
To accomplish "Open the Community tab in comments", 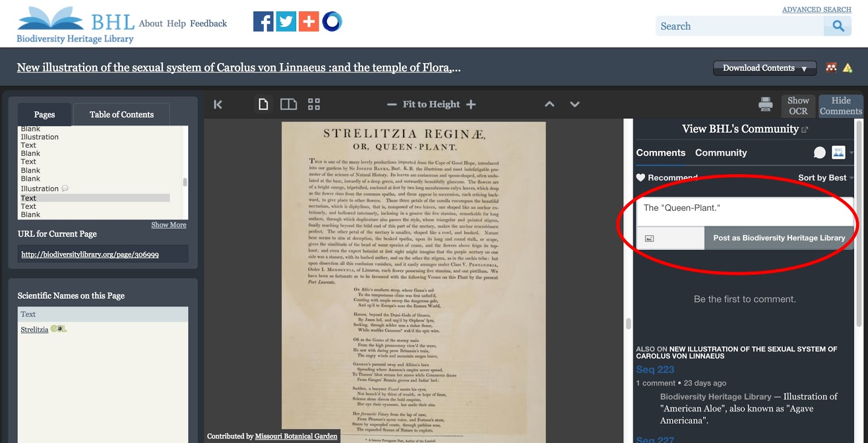I will [x=720, y=153].
